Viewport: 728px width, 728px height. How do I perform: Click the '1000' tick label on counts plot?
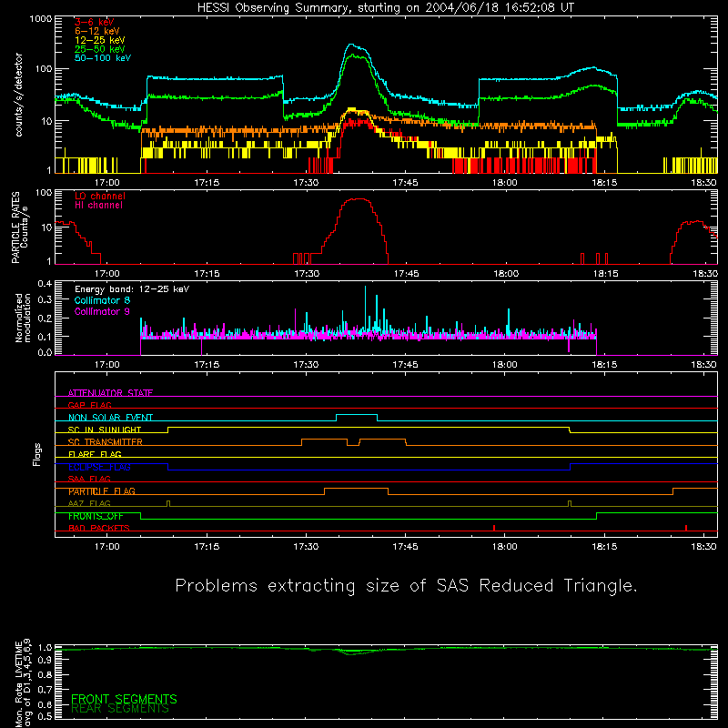click(41, 19)
